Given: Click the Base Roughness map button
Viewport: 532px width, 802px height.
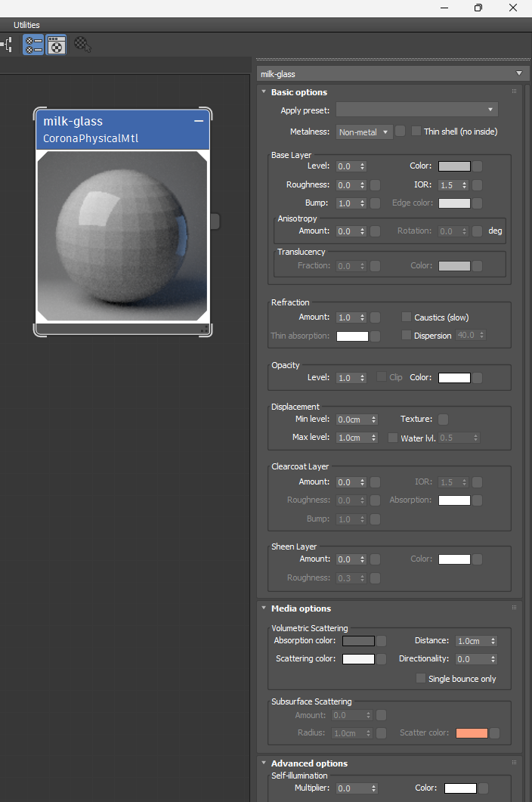Looking at the screenshot, I should [375, 185].
